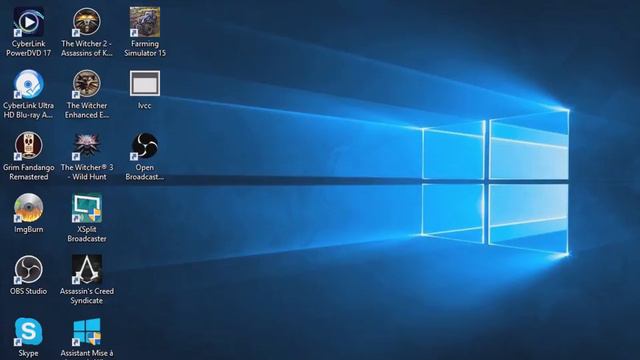The image size is (640, 360).
Task: Click the 'lvcc' label text
Action: [x=144, y=106]
